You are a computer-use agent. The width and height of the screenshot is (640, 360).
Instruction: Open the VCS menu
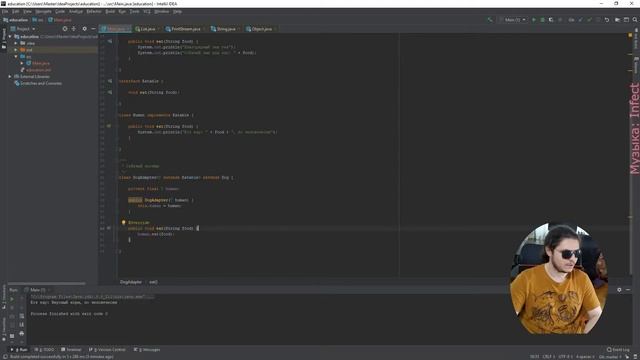(x=147, y=11)
